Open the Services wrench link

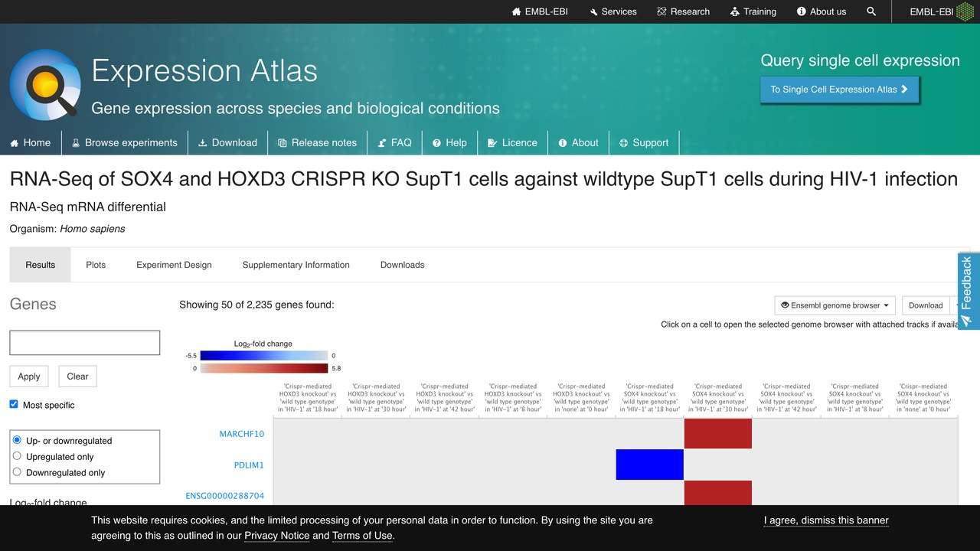coord(613,11)
